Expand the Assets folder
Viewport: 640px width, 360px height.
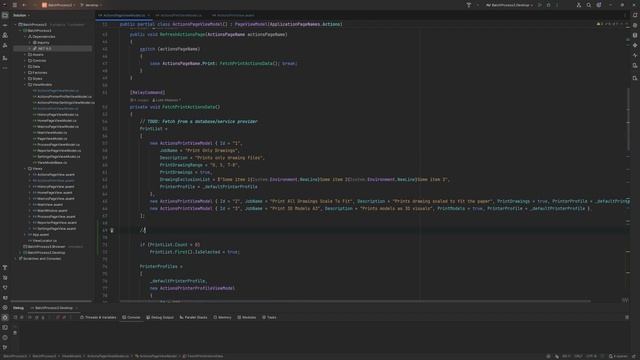point(25,54)
